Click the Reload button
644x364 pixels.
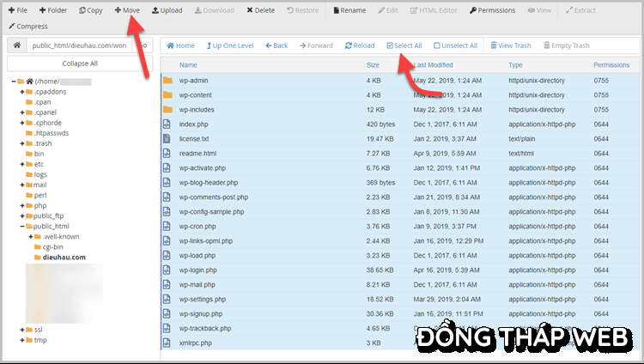point(359,45)
